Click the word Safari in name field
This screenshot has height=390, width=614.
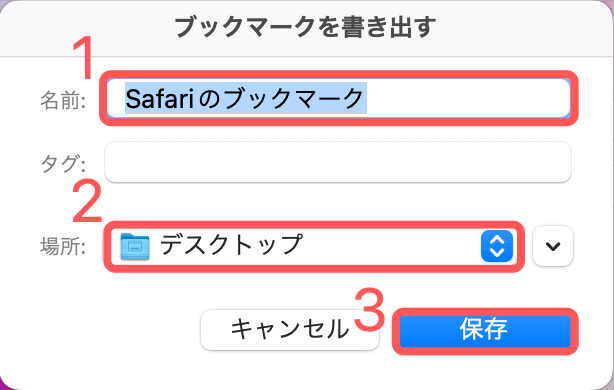159,98
